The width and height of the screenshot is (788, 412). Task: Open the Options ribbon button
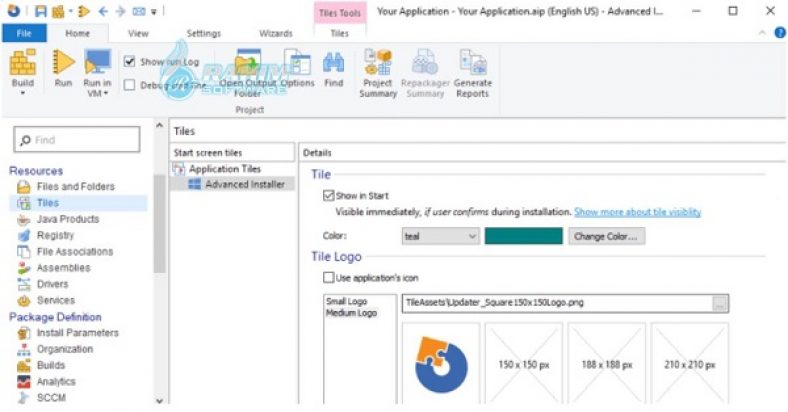point(297,69)
